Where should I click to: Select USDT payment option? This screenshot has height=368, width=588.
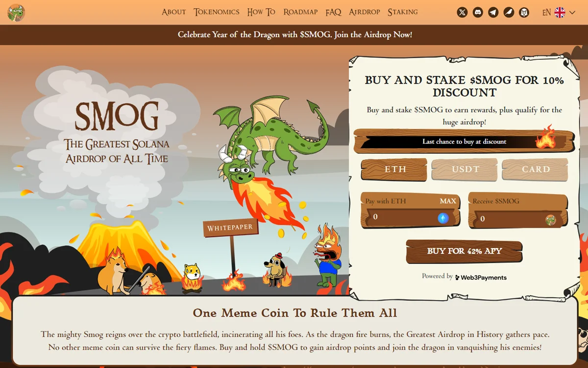tap(465, 169)
